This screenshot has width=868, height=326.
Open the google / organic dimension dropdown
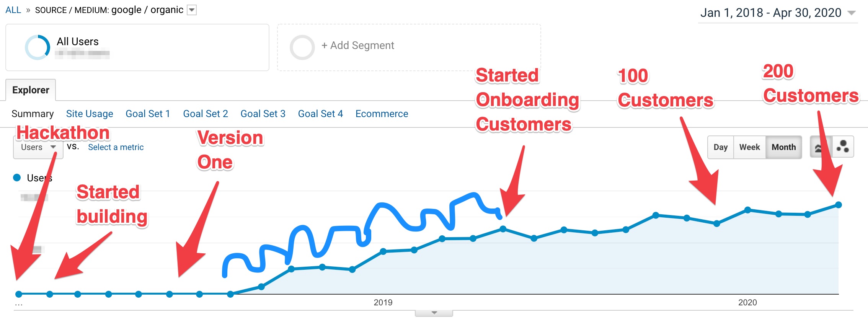pos(191,10)
